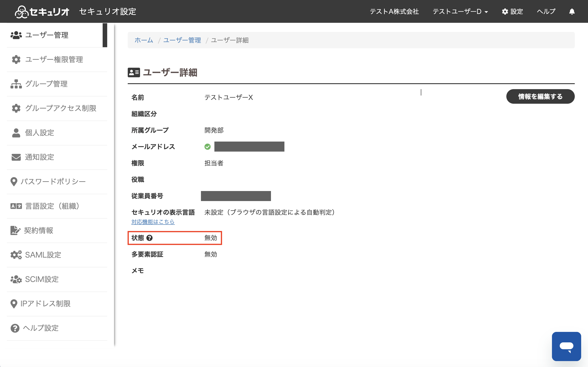Go to 言語設定（組織） page
This screenshot has width=588, height=367.
tap(57, 206)
